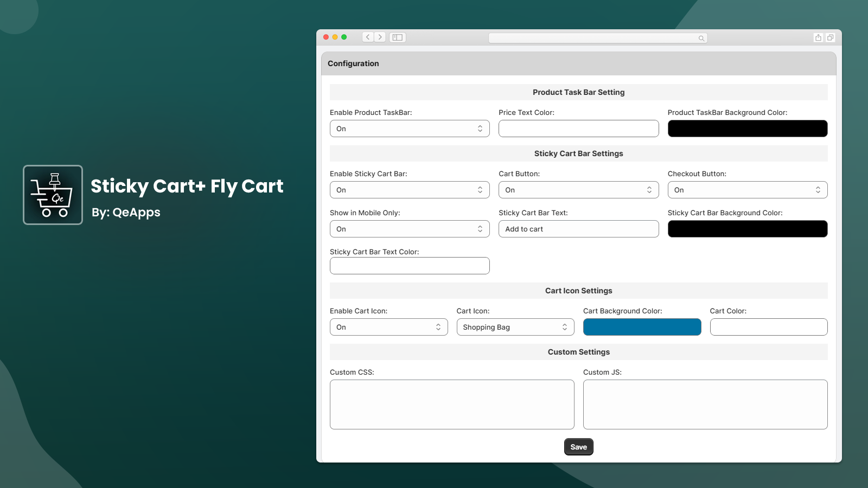868x488 pixels.
Task: Open the Enable Sticky Cart Bar dropdown
Action: pyautogui.click(x=410, y=190)
